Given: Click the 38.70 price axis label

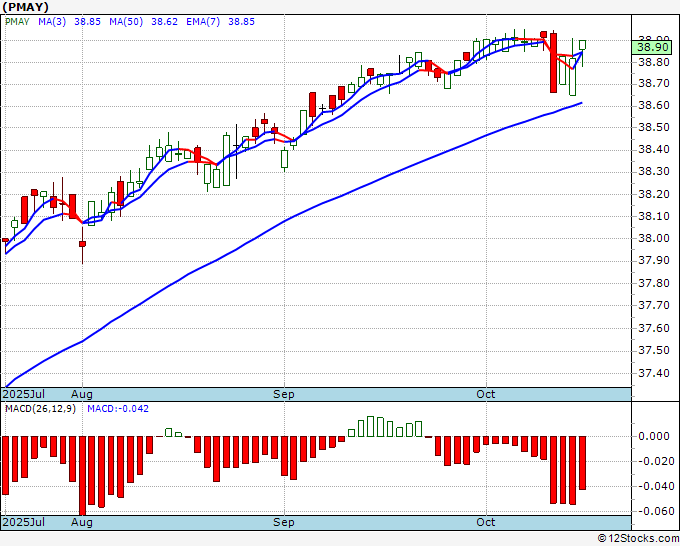Looking at the screenshot, I should pos(654,83).
